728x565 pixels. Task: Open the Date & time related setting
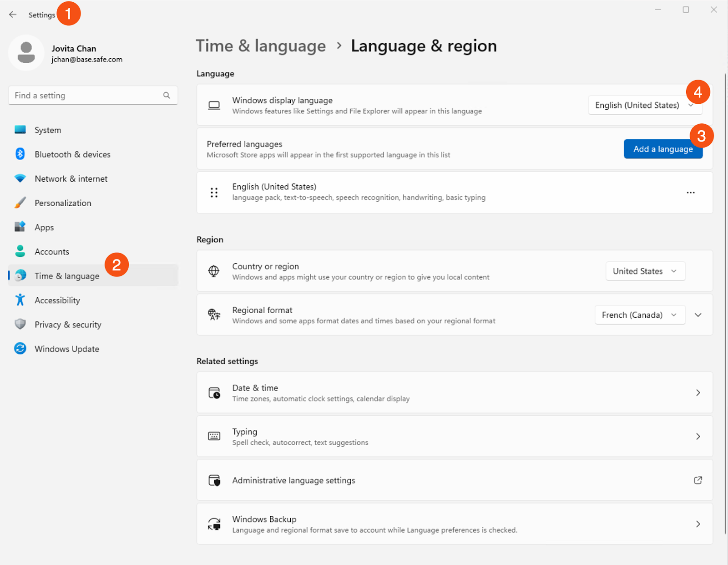(455, 392)
